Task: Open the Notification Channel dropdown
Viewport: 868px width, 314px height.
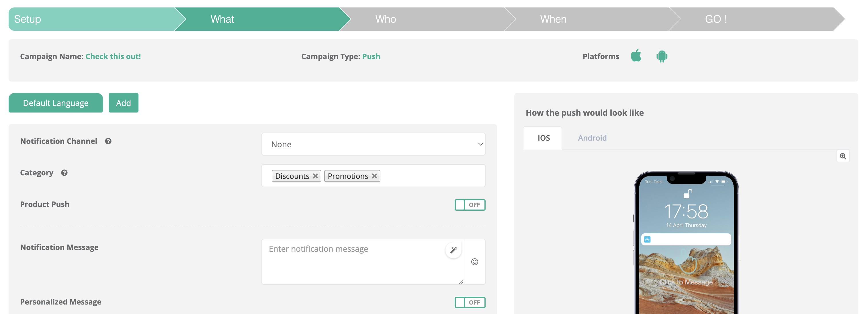Action: [373, 144]
